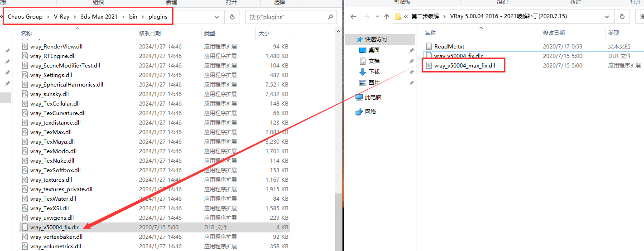Select vray_TexCurvature.dll file
The image size is (644, 251).
(155, 113)
